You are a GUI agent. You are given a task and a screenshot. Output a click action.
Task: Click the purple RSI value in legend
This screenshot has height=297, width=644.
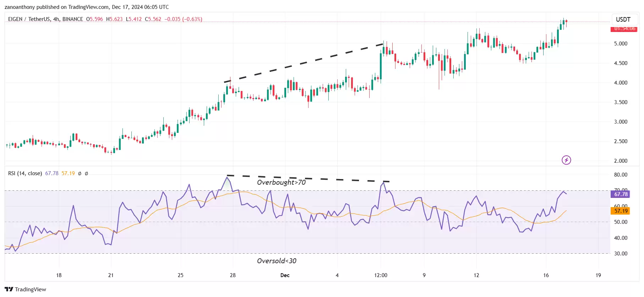pyautogui.click(x=52, y=173)
